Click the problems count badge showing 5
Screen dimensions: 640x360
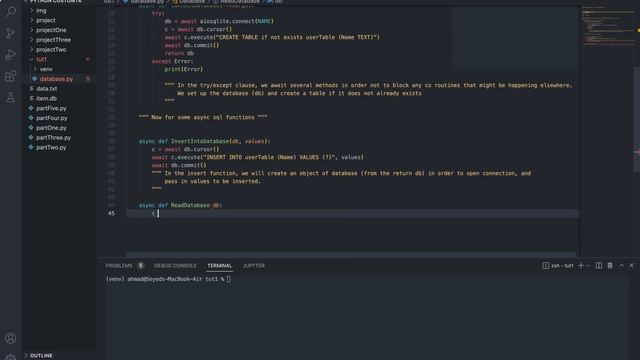(141, 266)
